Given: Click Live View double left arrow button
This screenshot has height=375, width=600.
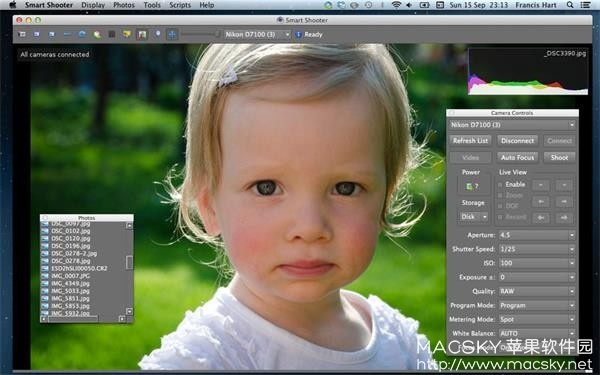Looking at the screenshot, I should [541, 218].
